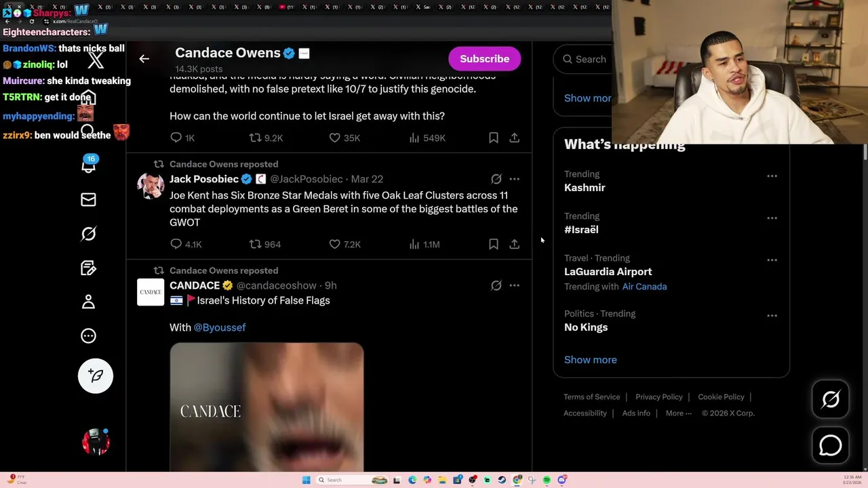Open Windows Start button

[x=307, y=480]
